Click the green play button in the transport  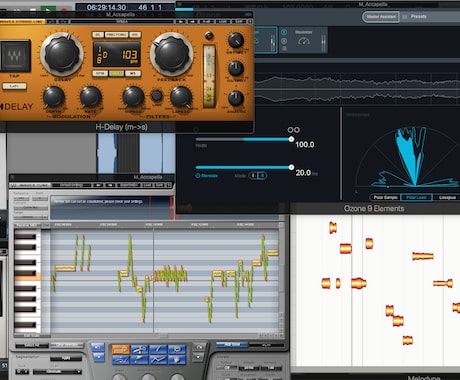(48, 10)
